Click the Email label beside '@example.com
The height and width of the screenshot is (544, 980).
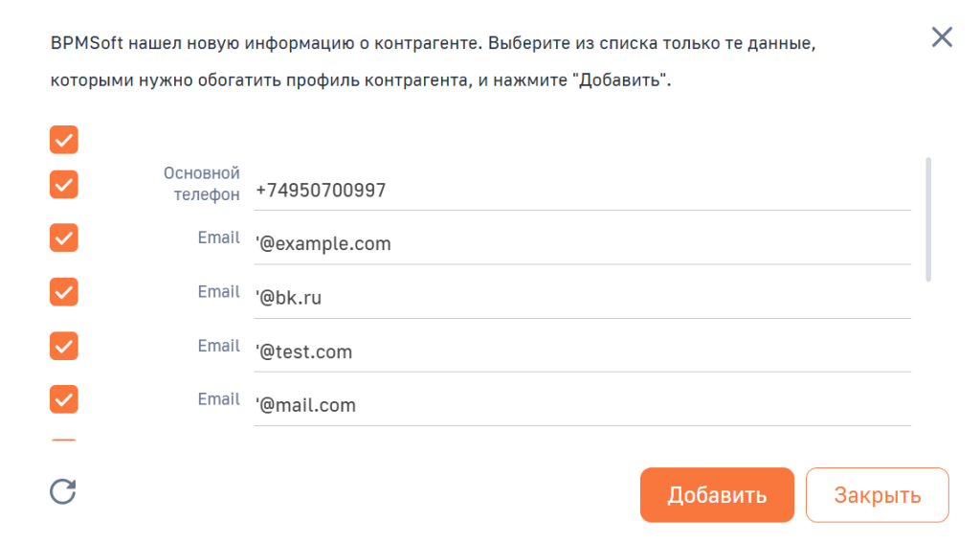218,238
